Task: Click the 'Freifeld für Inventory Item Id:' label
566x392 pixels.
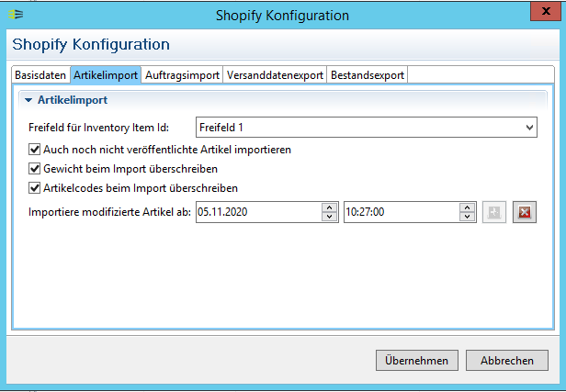Action: pos(98,128)
